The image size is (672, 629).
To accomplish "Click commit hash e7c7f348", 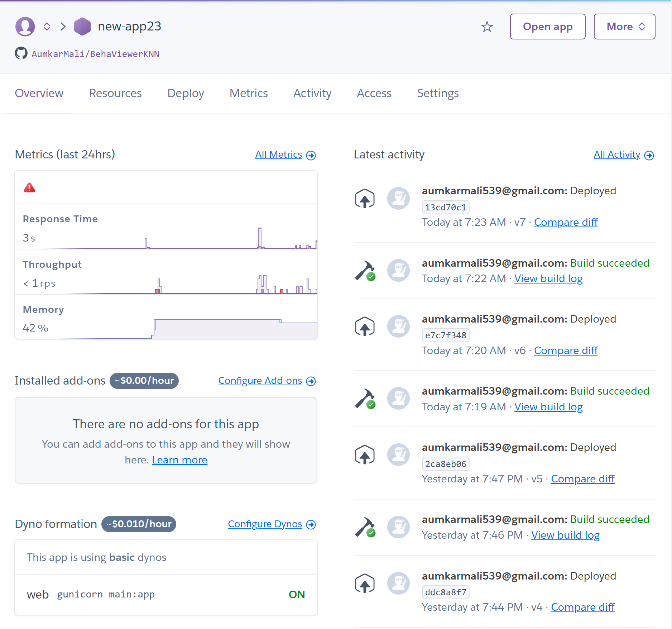I will pyautogui.click(x=446, y=335).
